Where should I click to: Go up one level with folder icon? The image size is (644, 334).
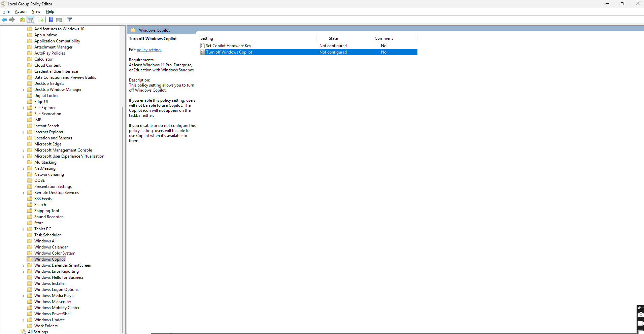(22, 20)
